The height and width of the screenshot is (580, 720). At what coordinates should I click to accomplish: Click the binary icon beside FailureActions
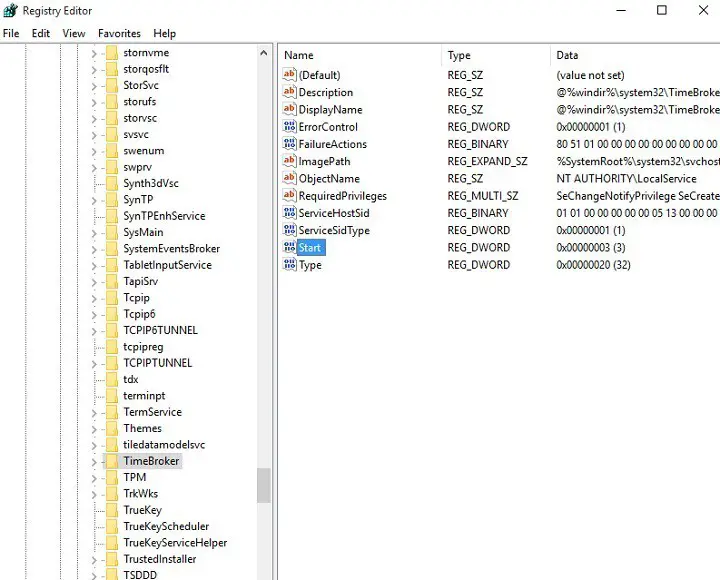click(x=289, y=144)
